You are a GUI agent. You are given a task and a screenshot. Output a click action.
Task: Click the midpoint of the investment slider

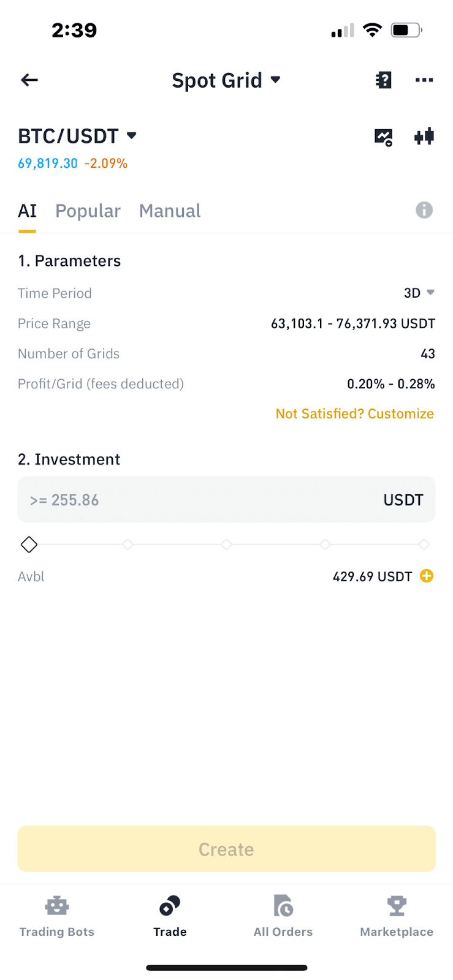pos(226,544)
